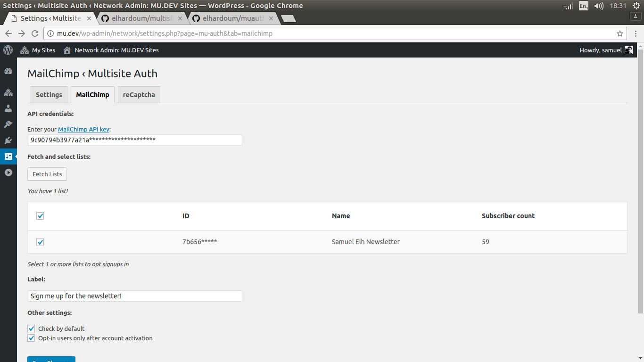The width and height of the screenshot is (644, 362).
Task: Click subscriber count value 59
Action: 486,242
